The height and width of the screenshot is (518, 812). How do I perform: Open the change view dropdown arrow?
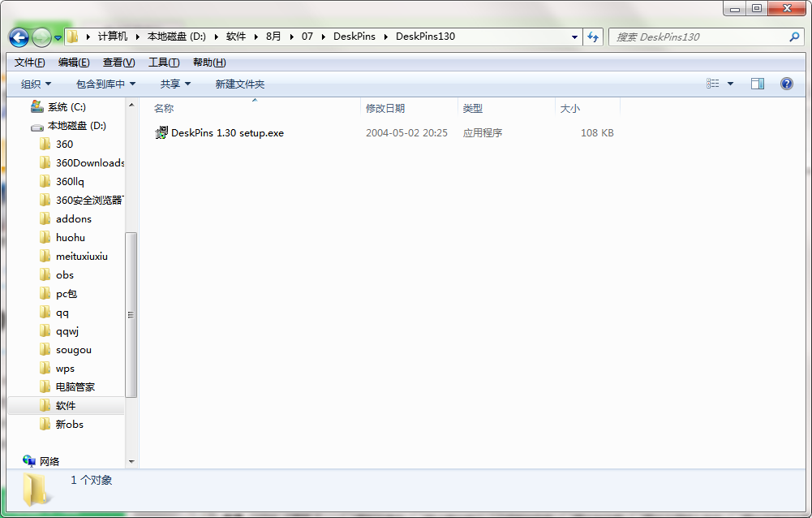click(728, 84)
